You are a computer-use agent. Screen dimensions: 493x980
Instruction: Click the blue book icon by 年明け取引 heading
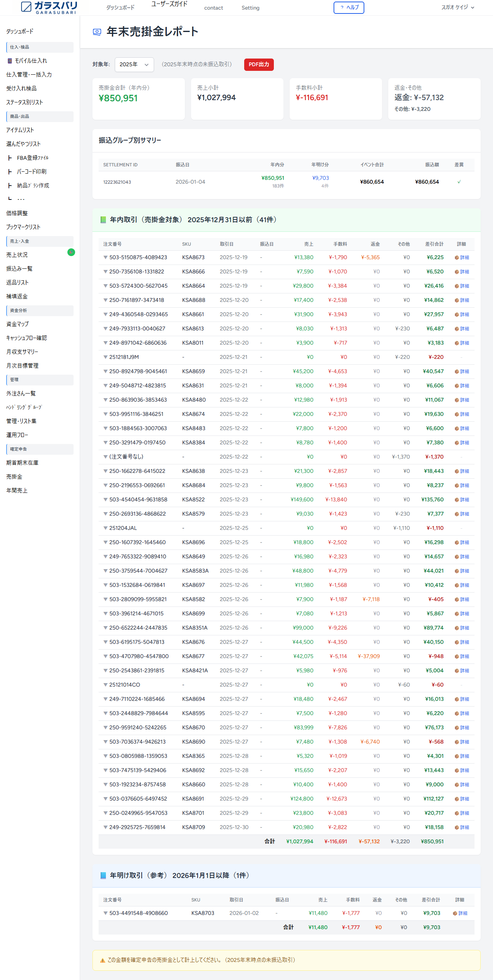(x=103, y=876)
